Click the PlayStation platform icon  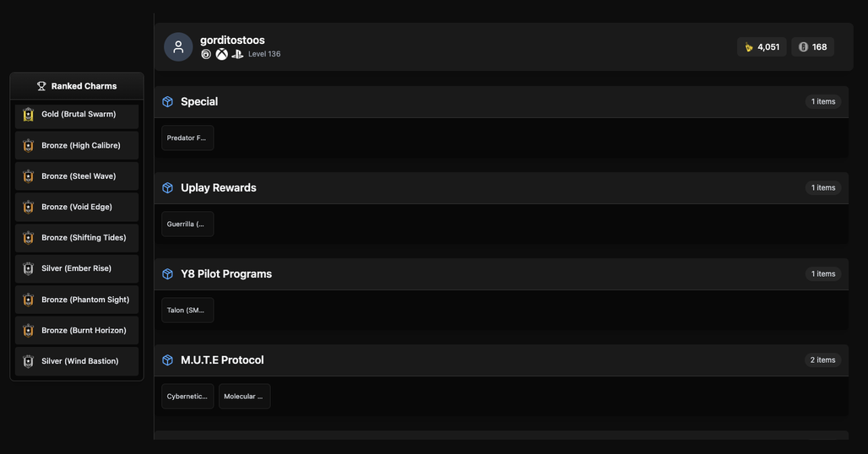[237, 54]
